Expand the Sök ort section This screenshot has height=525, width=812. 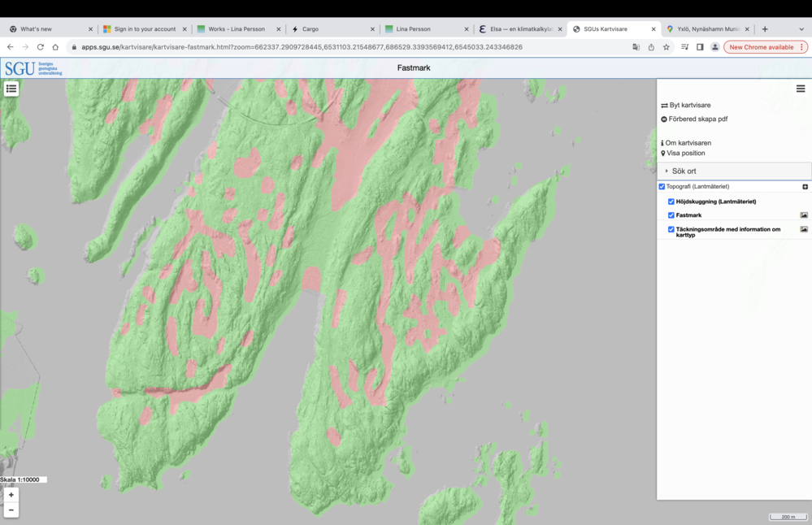click(684, 171)
